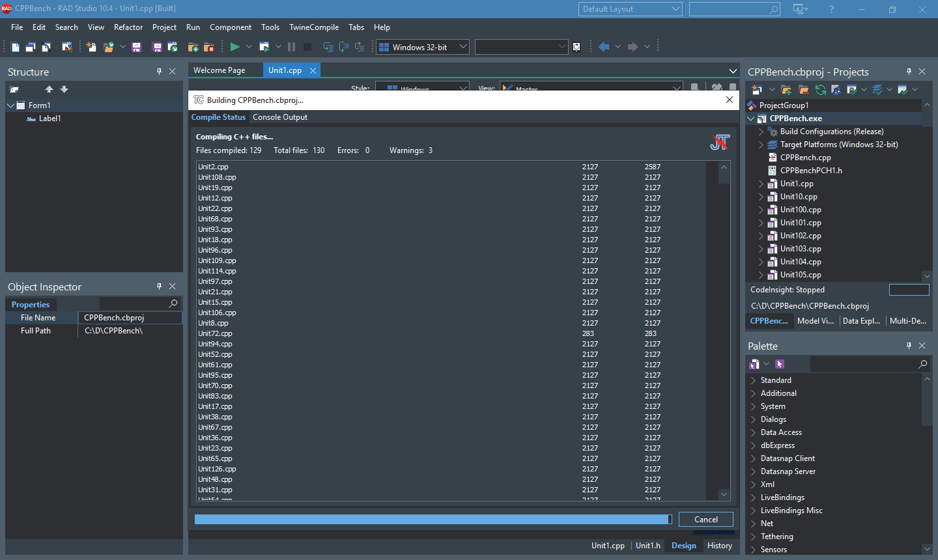
Task: Open the Windows 32-bit platform dropdown
Action: coord(423,47)
